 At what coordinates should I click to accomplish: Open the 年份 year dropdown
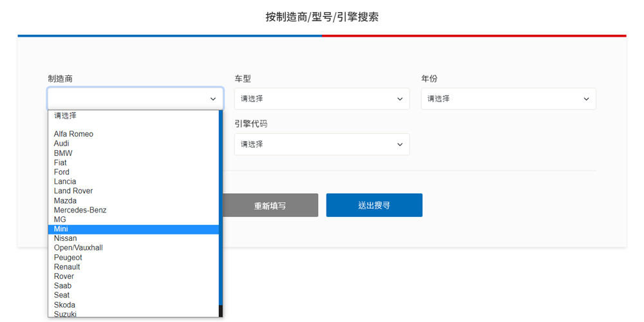tap(509, 99)
